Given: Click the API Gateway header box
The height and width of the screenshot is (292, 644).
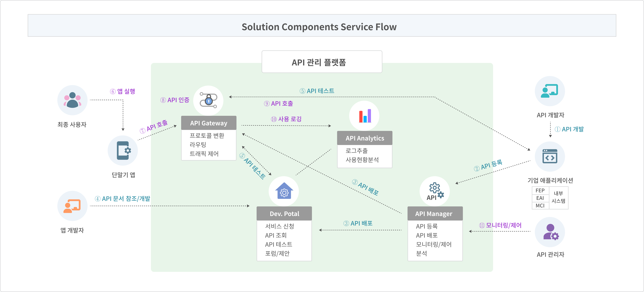Looking at the screenshot, I should 209,123.
